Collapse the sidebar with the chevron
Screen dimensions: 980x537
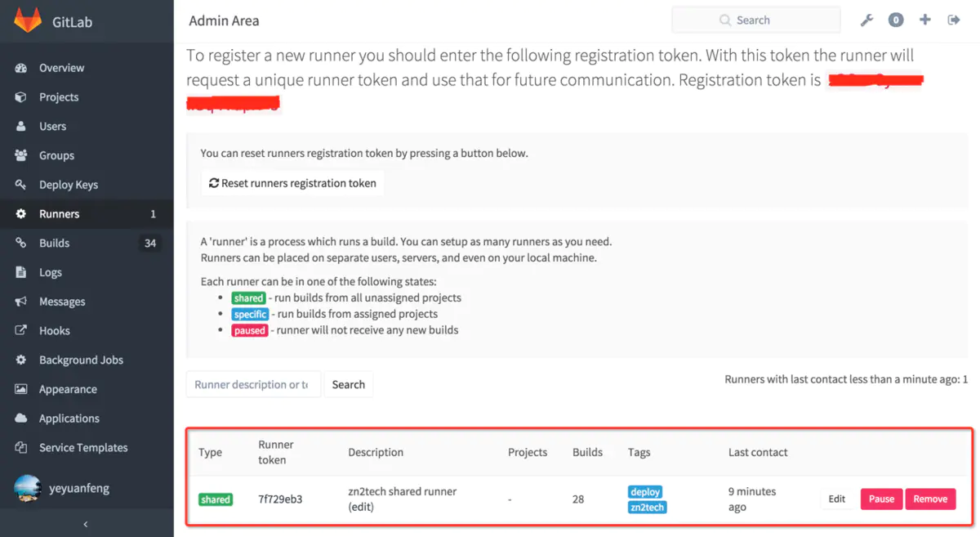coord(86,524)
